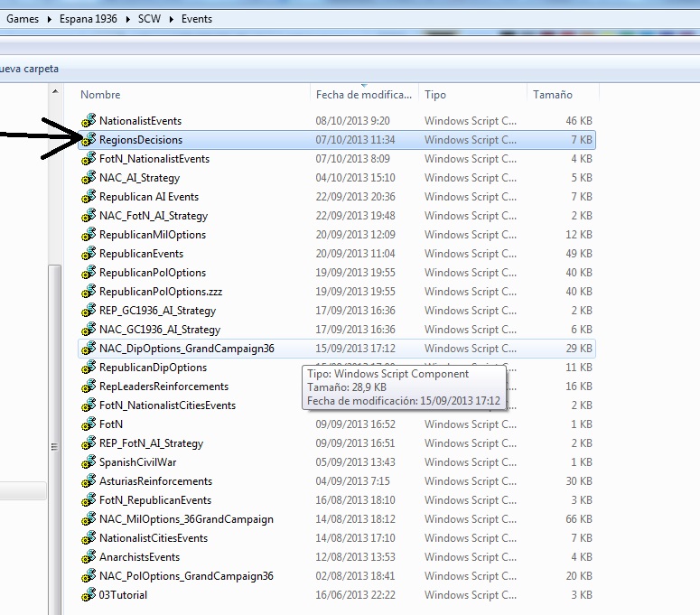Click the RegionsDecisions script file icon
700x615 pixels.
pos(89,140)
